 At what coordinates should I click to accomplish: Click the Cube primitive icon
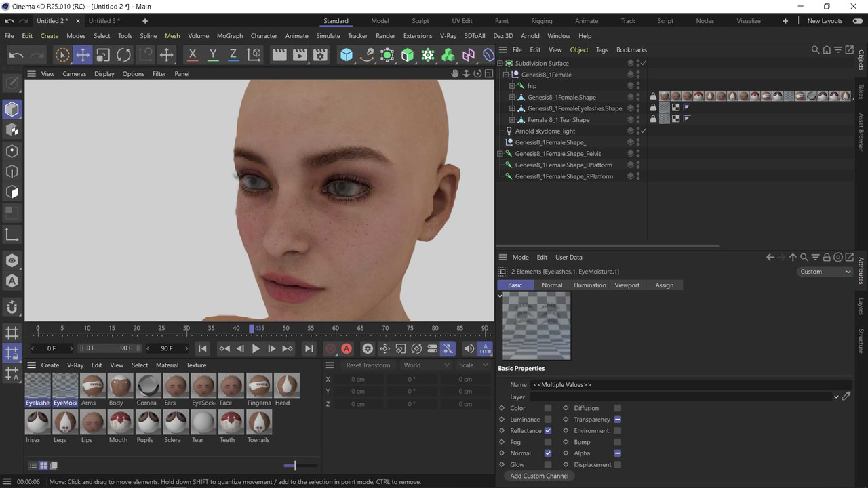pos(347,55)
